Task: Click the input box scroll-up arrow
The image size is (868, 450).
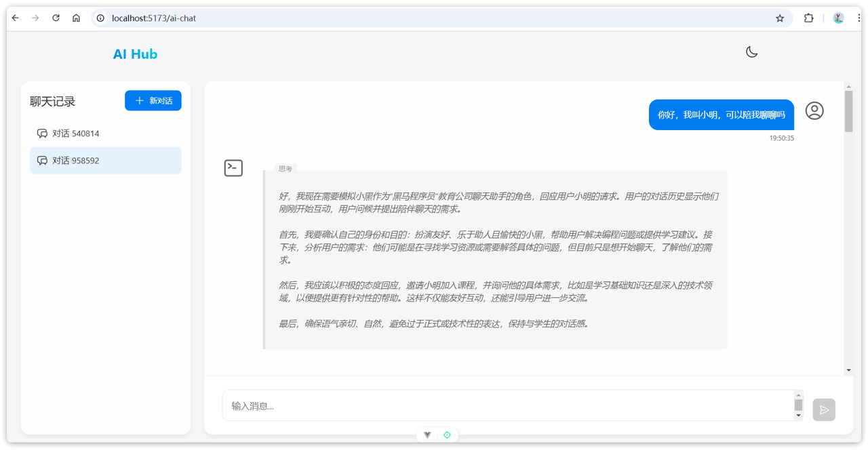Action: coord(798,395)
